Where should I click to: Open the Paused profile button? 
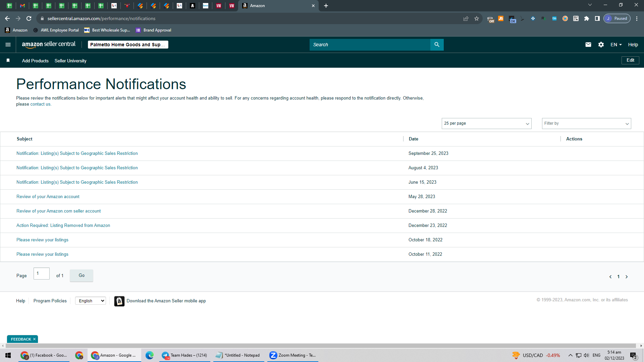click(617, 18)
